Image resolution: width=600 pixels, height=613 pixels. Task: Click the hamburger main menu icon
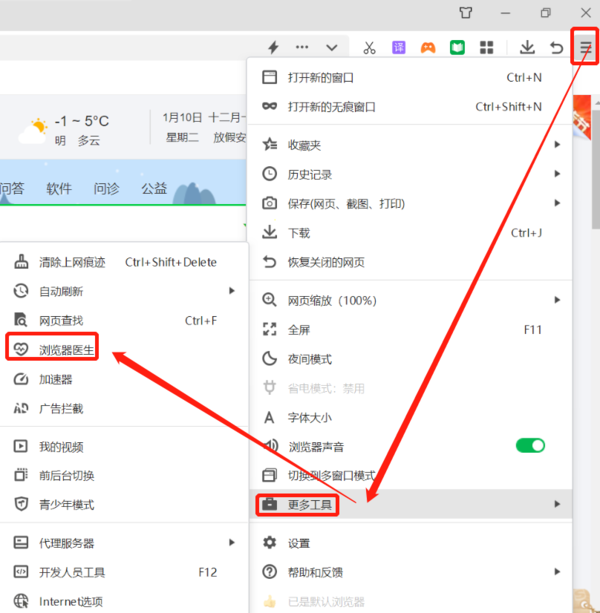(585, 47)
